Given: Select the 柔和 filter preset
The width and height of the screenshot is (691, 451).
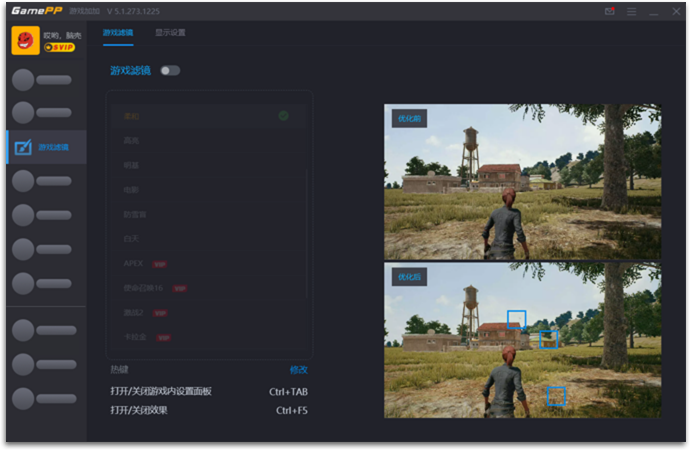Looking at the screenshot, I should tap(208, 116).
